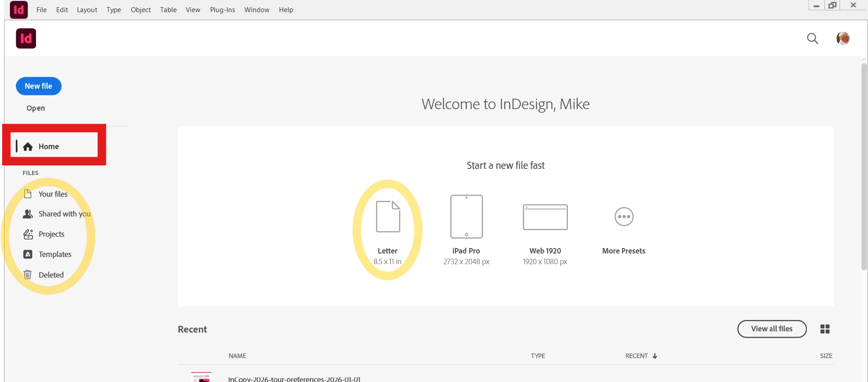The image size is (868, 382).
Task: Click the More Presets label
Action: [x=624, y=251]
